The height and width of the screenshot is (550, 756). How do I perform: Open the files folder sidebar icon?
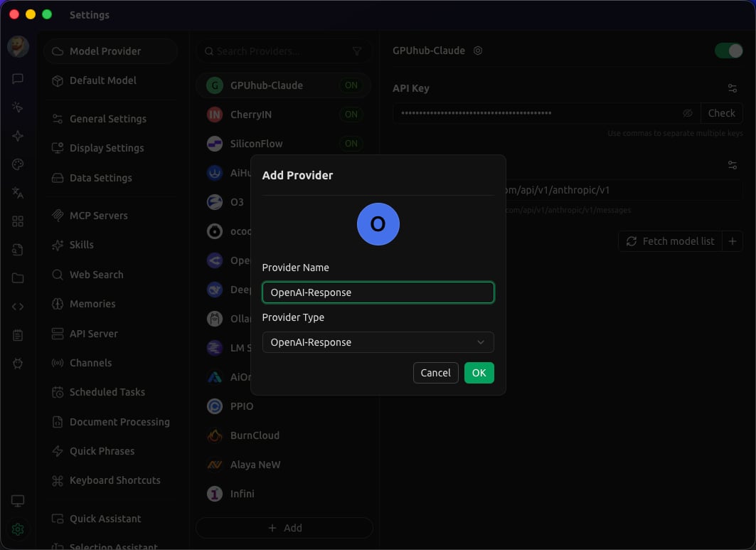pyautogui.click(x=18, y=278)
